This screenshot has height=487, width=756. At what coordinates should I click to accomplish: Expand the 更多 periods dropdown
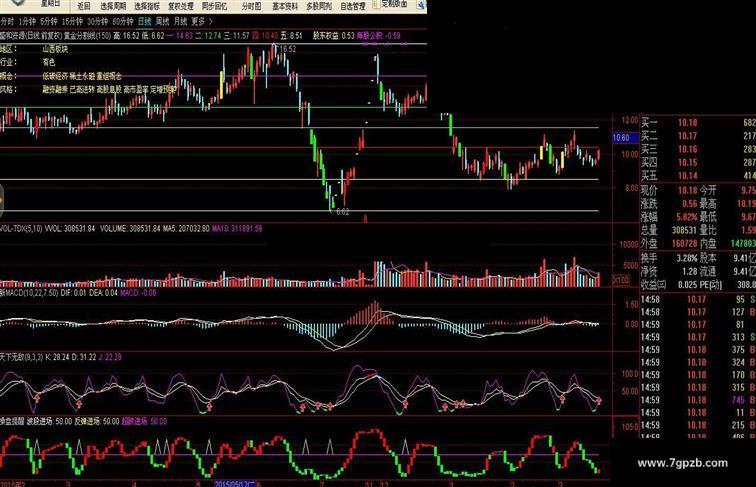point(202,21)
